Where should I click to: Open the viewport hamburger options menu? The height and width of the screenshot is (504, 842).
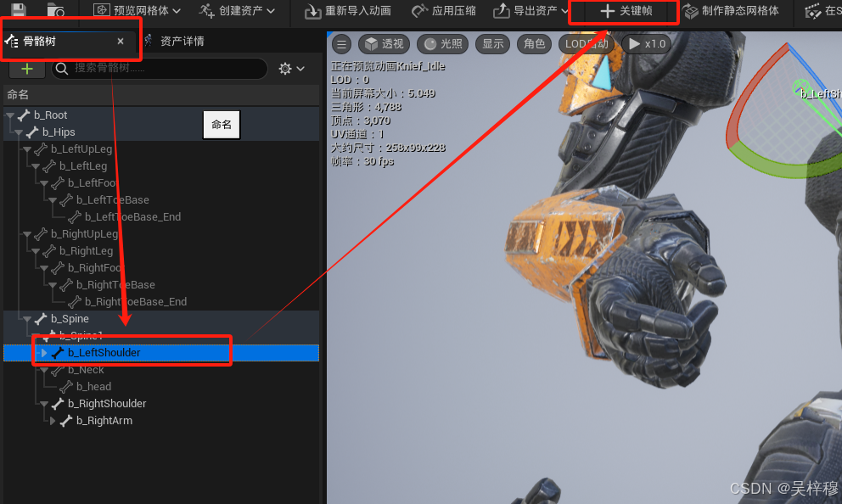341,44
